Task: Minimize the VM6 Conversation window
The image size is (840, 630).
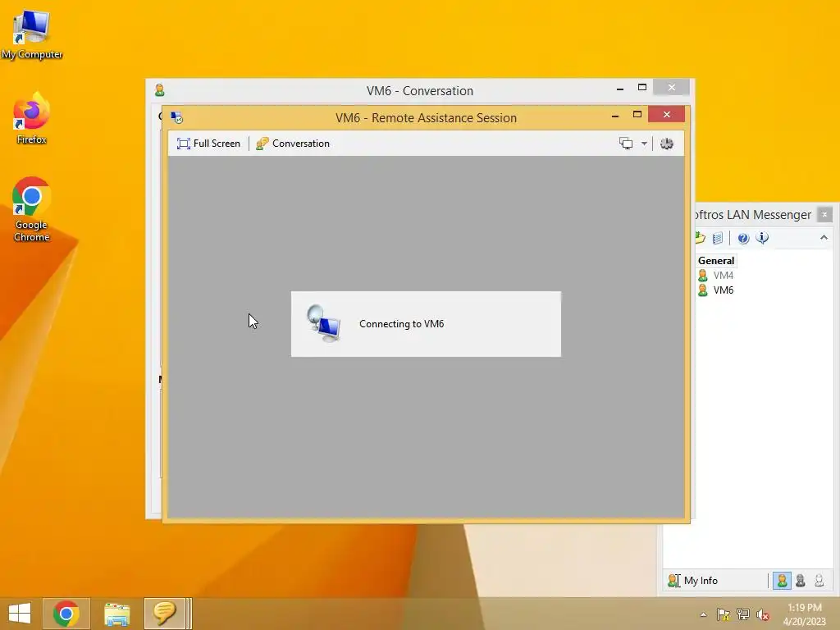Action: pyautogui.click(x=620, y=89)
